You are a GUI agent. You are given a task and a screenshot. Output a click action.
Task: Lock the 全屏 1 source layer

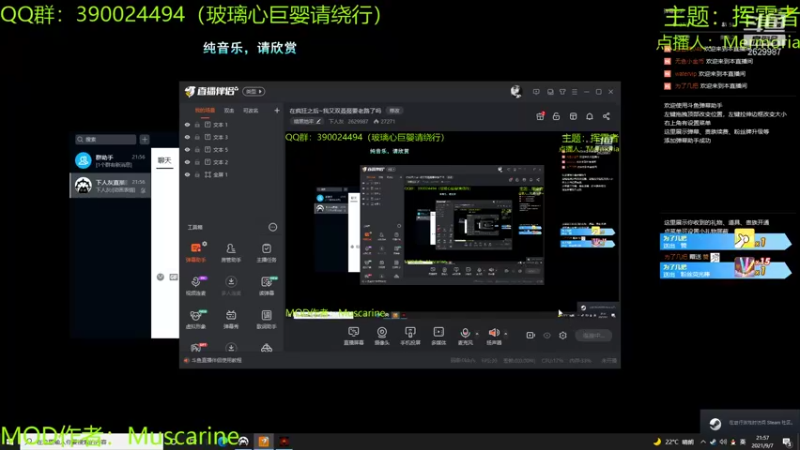point(197,174)
